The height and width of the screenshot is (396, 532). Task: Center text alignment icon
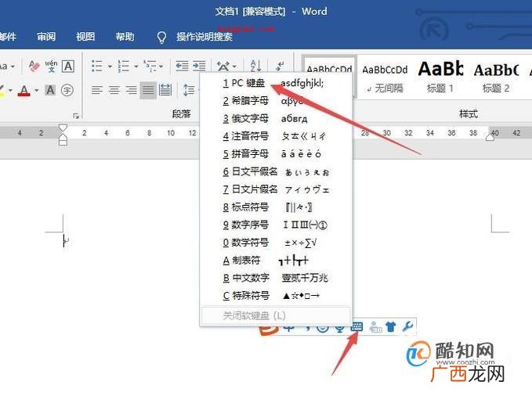[x=114, y=90]
